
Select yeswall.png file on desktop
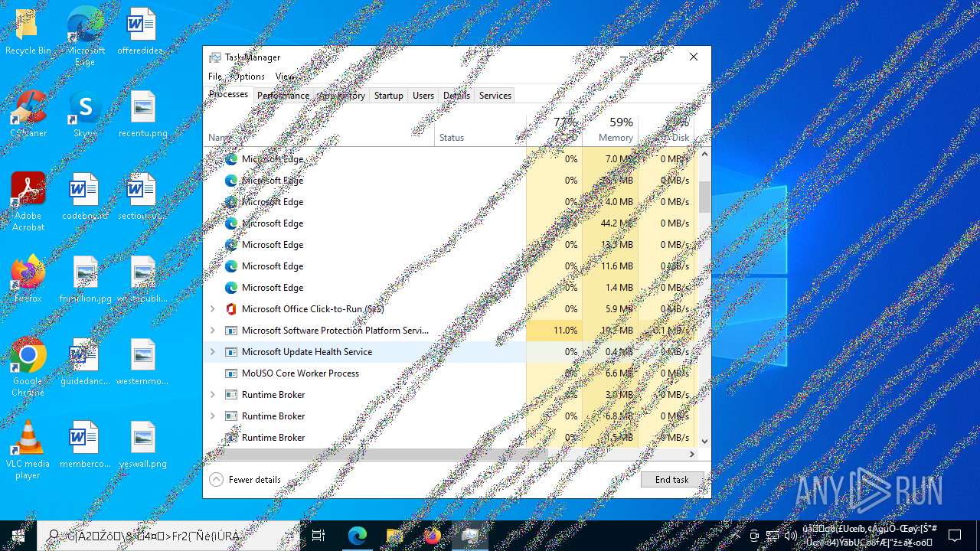[143, 445]
